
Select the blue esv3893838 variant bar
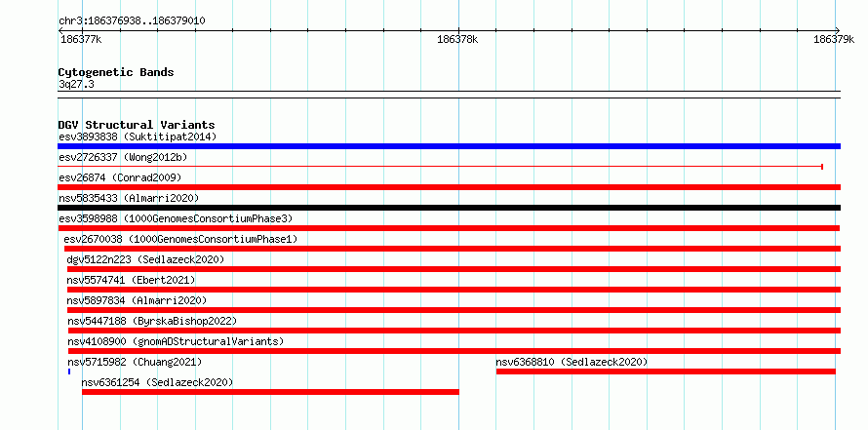point(449,146)
